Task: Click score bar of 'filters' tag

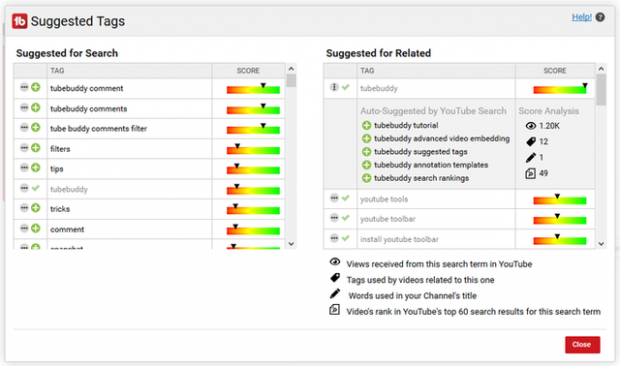Action: click(253, 150)
